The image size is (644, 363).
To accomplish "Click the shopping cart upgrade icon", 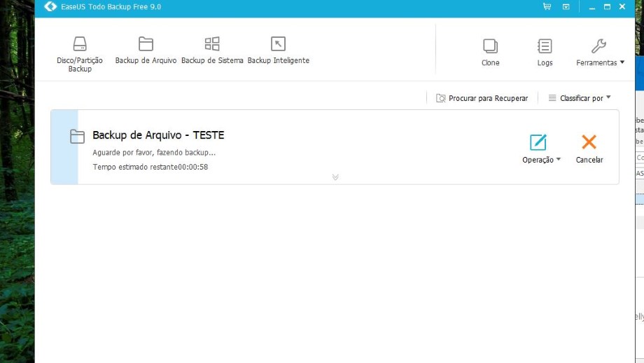I will (x=547, y=7).
